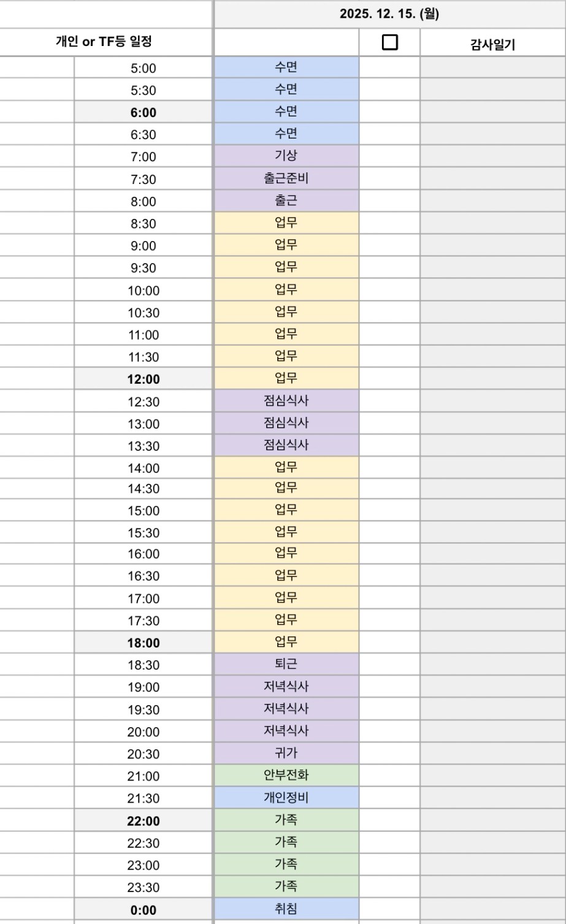
Task: Click the 5:00 time cell
Action: pyautogui.click(x=143, y=68)
